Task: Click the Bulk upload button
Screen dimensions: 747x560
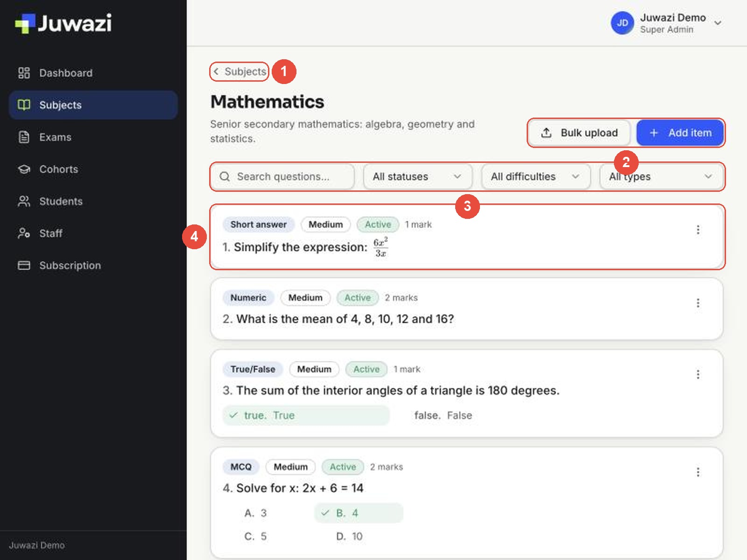Action: pyautogui.click(x=580, y=133)
